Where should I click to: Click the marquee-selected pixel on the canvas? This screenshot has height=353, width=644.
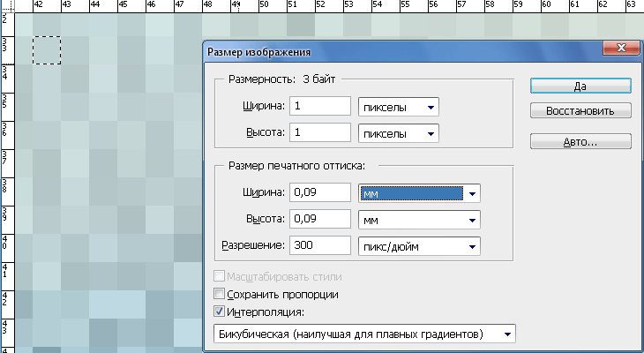[x=47, y=50]
